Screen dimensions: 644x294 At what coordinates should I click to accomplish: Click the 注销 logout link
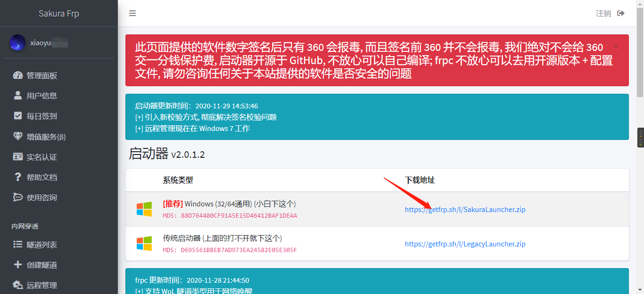tap(603, 13)
